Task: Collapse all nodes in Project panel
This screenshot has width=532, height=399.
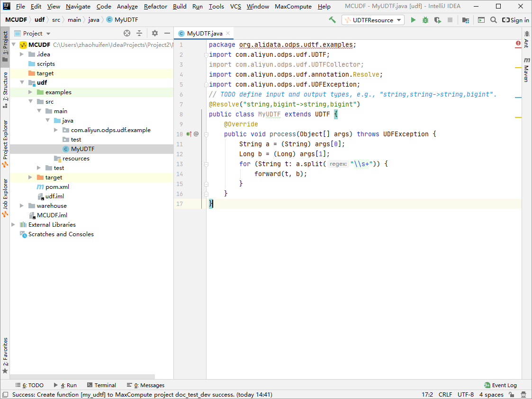Action: click(x=139, y=33)
